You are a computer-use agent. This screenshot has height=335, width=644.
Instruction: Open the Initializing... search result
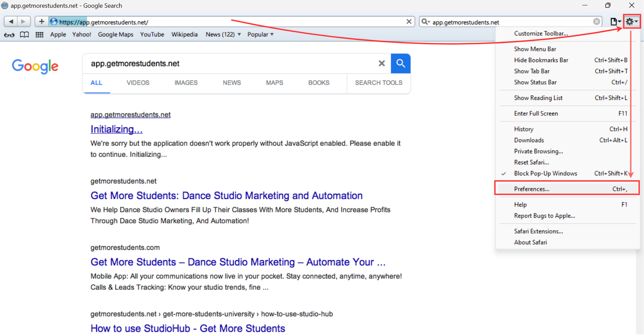(x=116, y=129)
